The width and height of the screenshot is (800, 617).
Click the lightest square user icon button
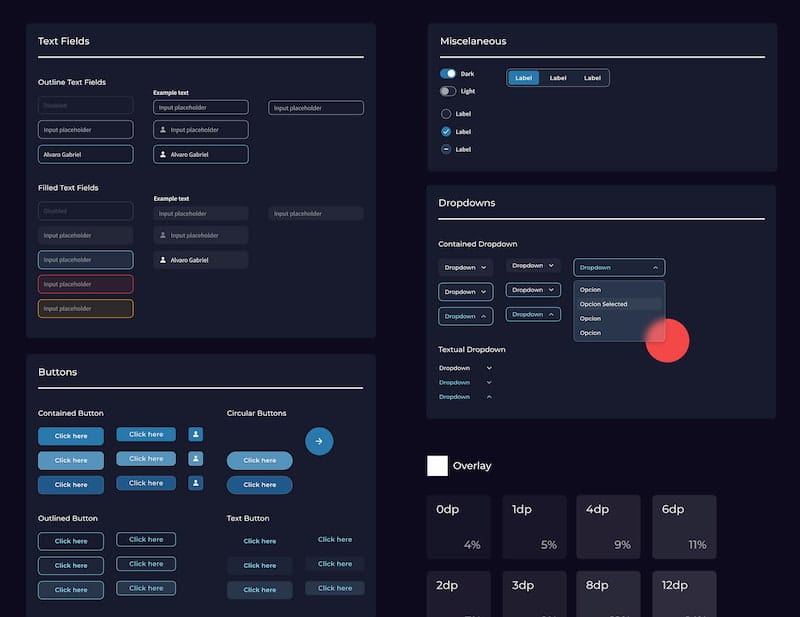(x=196, y=459)
